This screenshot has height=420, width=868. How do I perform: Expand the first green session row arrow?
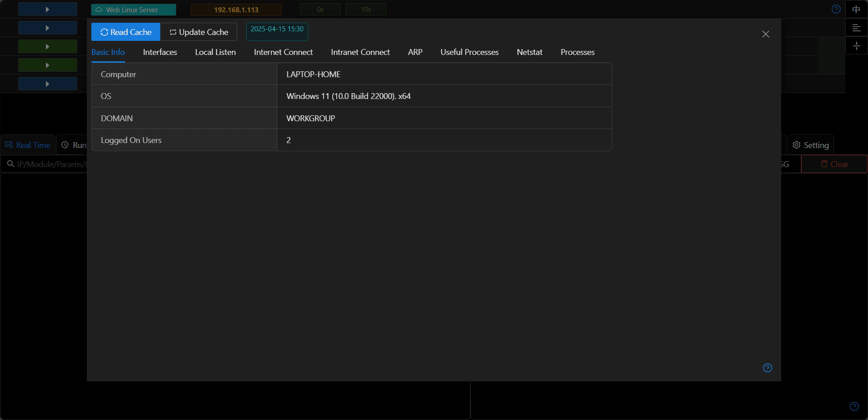[47, 47]
